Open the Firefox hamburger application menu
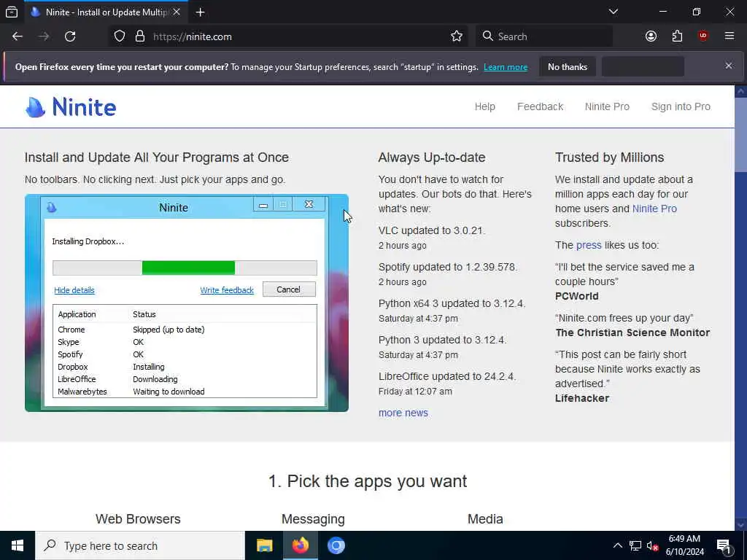This screenshot has width=747, height=560. [x=729, y=36]
